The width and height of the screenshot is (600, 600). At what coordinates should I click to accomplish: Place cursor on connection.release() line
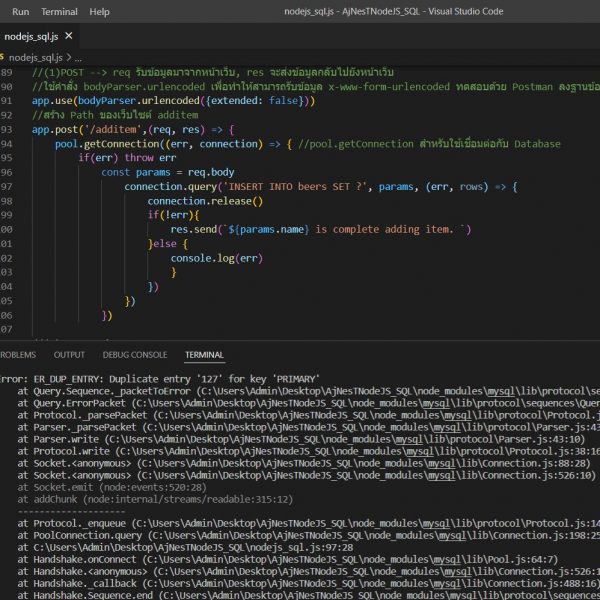pos(204,201)
